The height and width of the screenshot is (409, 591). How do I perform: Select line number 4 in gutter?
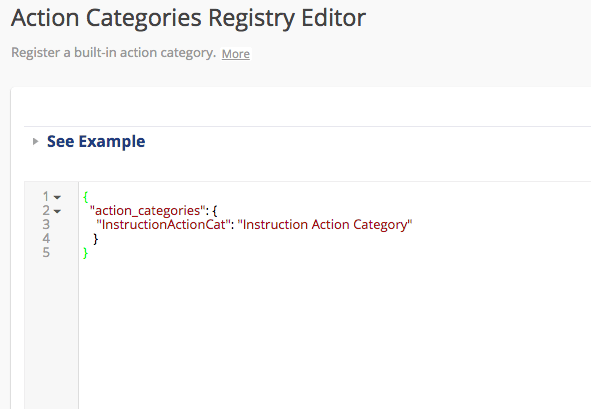(x=46, y=238)
